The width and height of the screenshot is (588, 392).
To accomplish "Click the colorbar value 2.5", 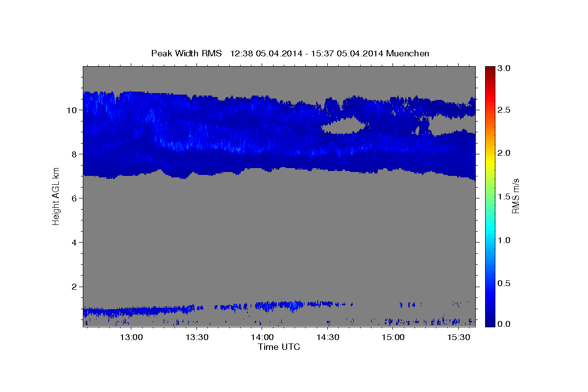I will pos(504,110).
